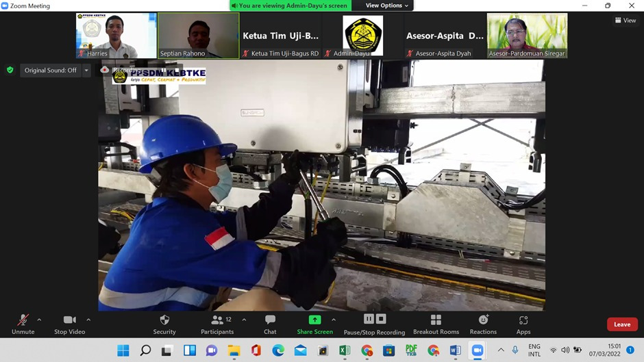Stop the recording square button
The image size is (644, 362).
[381, 319]
